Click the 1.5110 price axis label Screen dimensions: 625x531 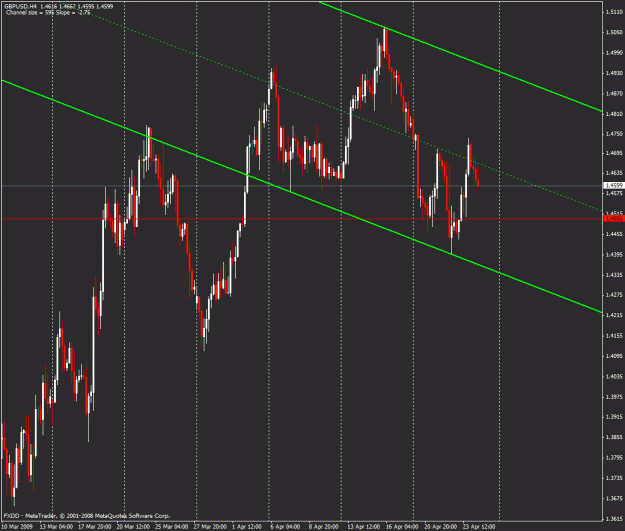(x=614, y=12)
